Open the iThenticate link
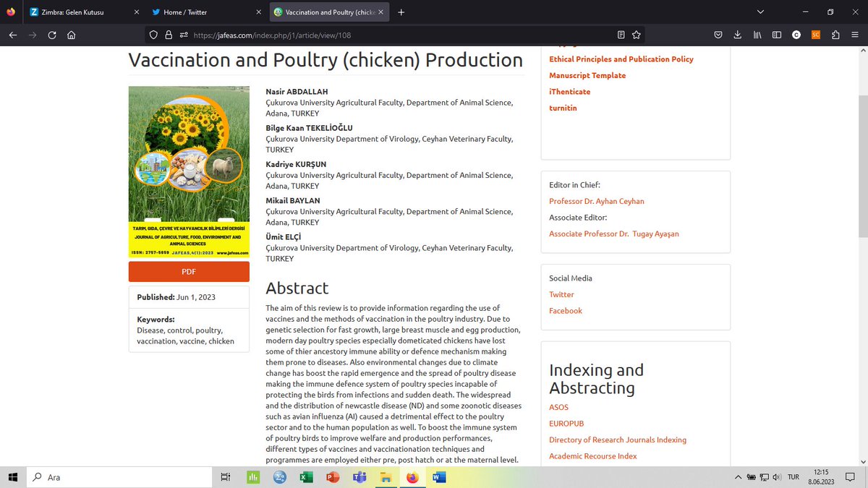 coord(570,92)
